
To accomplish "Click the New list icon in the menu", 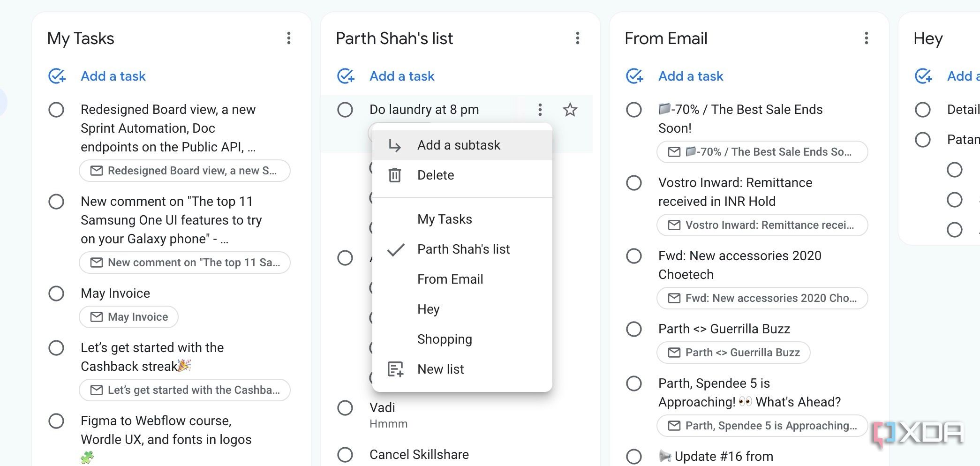I will click(x=394, y=369).
